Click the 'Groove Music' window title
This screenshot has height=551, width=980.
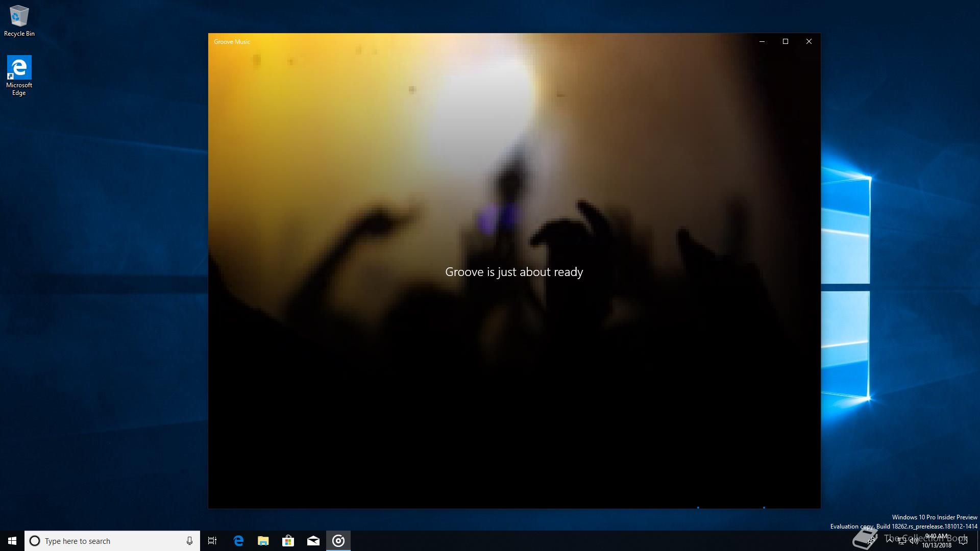(x=232, y=42)
